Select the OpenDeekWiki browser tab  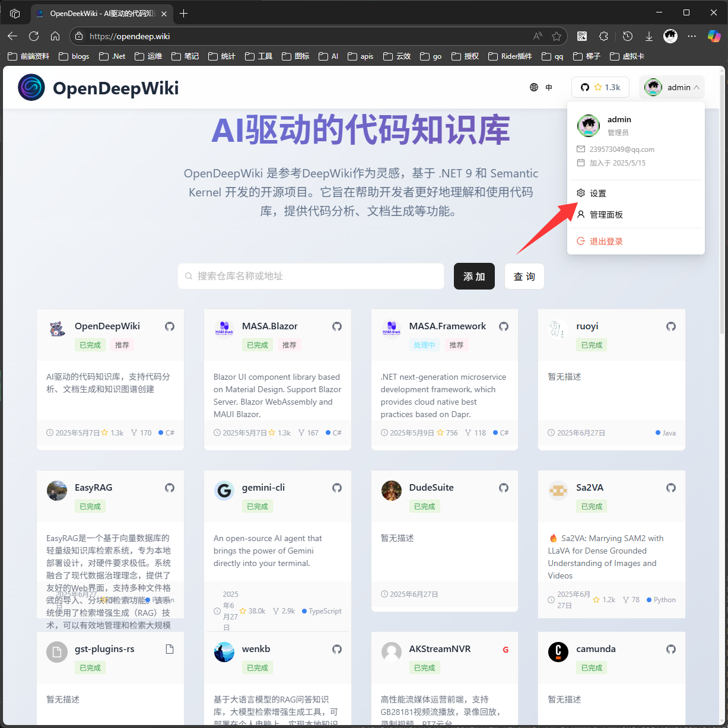(x=101, y=13)
